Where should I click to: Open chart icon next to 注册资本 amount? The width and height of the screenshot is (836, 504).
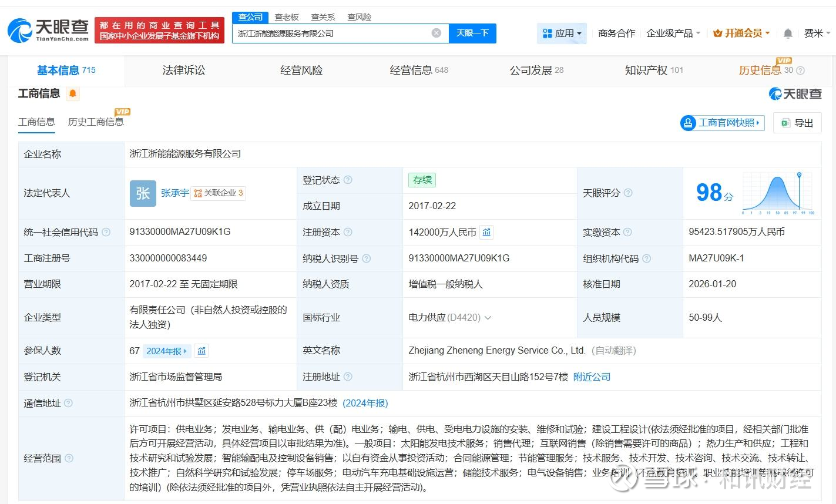click(x=486, y=233)
